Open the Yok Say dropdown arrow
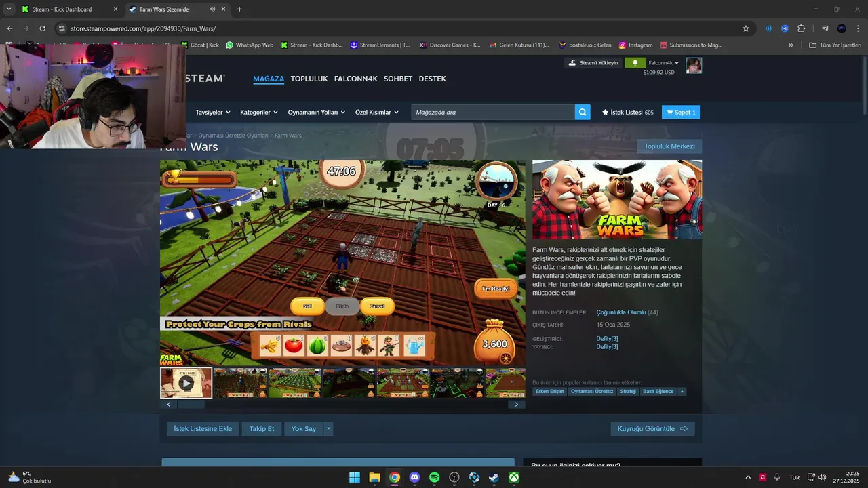The width and height of the screenshot is (868, 488). (x=328, y=428)
